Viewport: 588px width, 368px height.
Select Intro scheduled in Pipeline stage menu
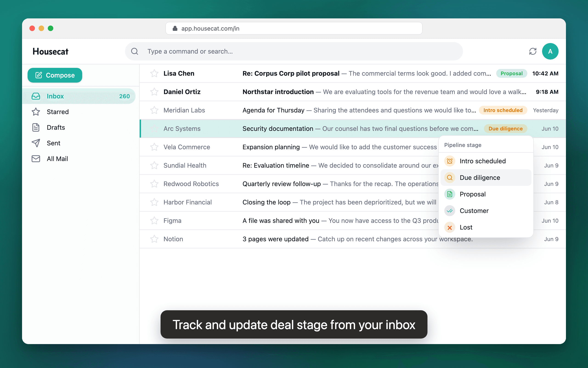coord(486,161)
